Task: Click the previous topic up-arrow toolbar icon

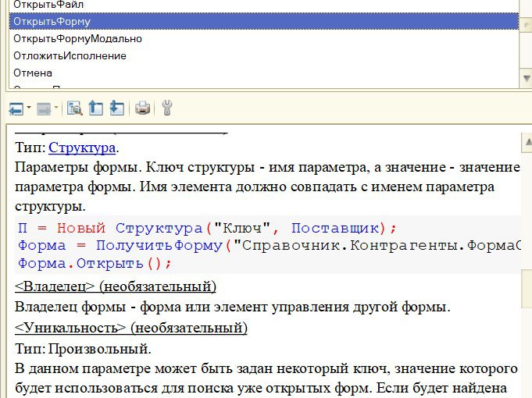Action: tap(95, 108)
